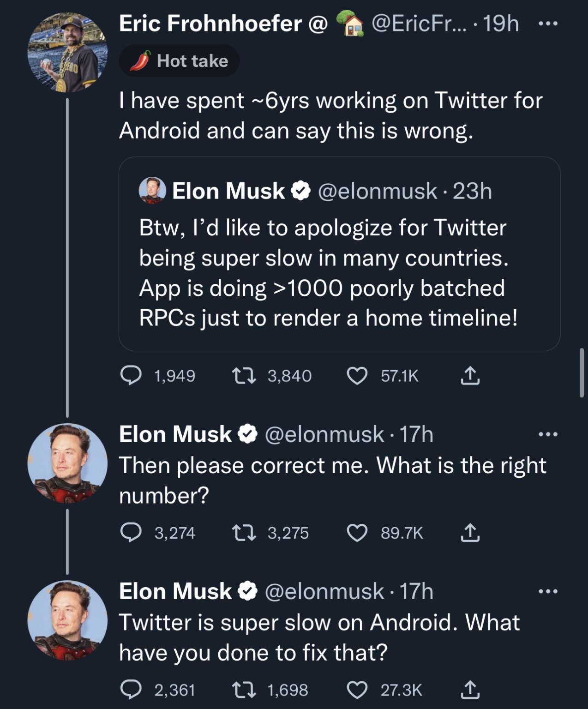This screenshot has height=709, width=588.
Task: Open Eric Frohnhoefer's profile picture
Action: (67, 52)
